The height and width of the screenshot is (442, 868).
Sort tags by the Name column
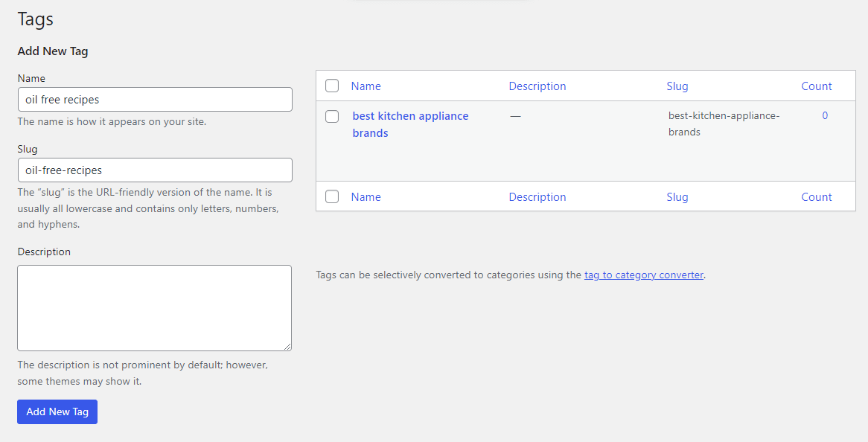pos(366,86)
